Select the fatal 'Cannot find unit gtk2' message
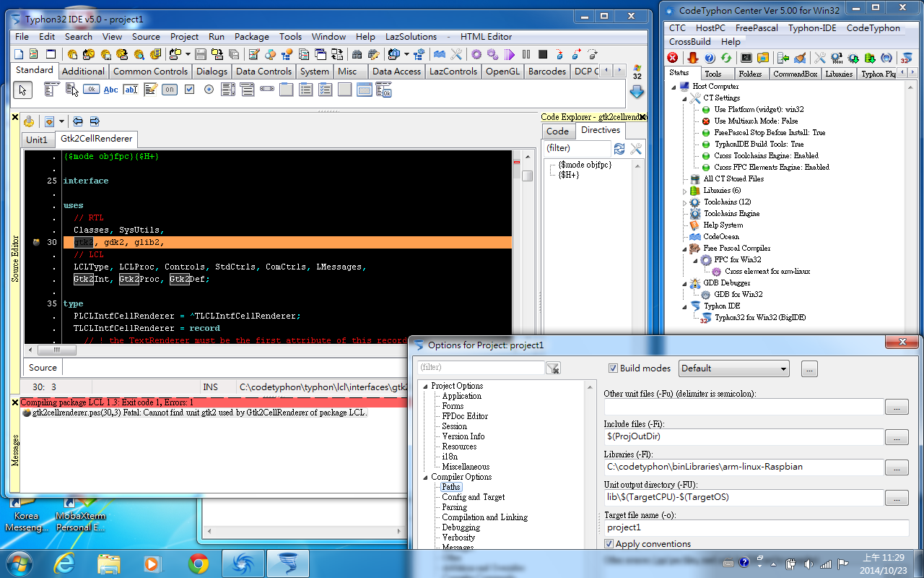The image size is (924, 578). [x=194, y=413]
